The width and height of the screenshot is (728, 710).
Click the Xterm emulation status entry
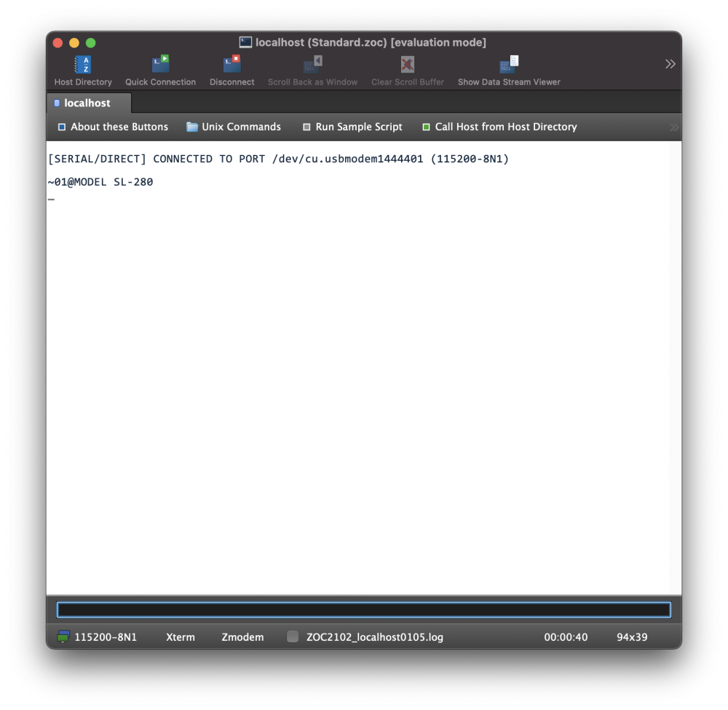(x=181, y=637)
